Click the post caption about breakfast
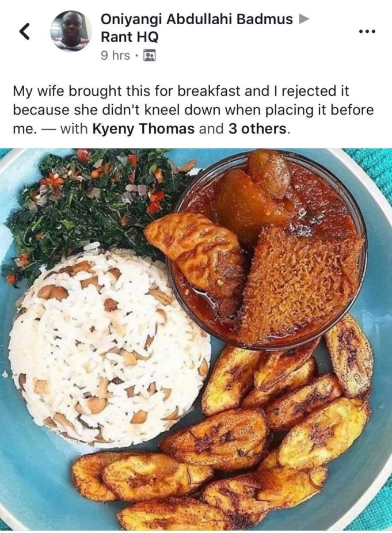The height and width of the screenshot is (533, 392). point(193,110)
